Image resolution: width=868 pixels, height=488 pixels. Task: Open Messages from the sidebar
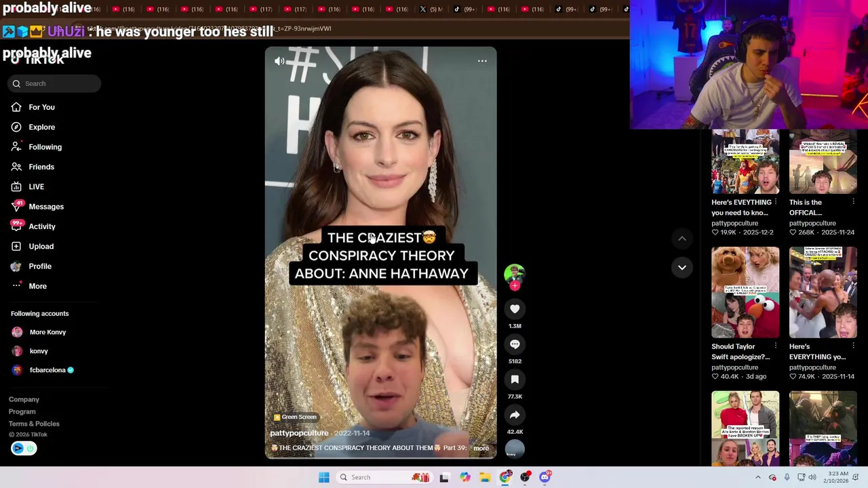click(46, 207)
